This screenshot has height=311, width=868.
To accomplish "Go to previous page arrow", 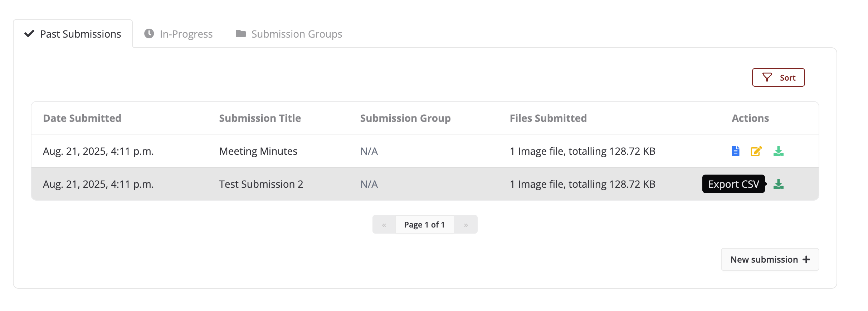I will click(384, 225).
